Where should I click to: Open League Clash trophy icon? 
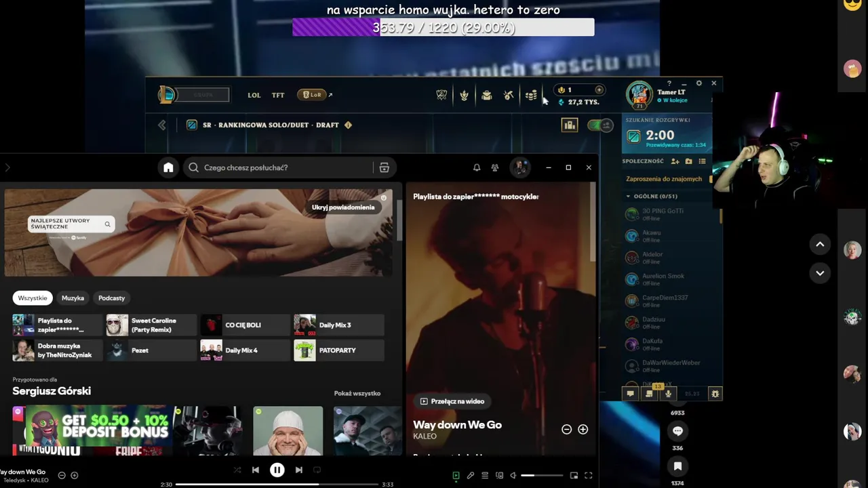tap(441, 95)
